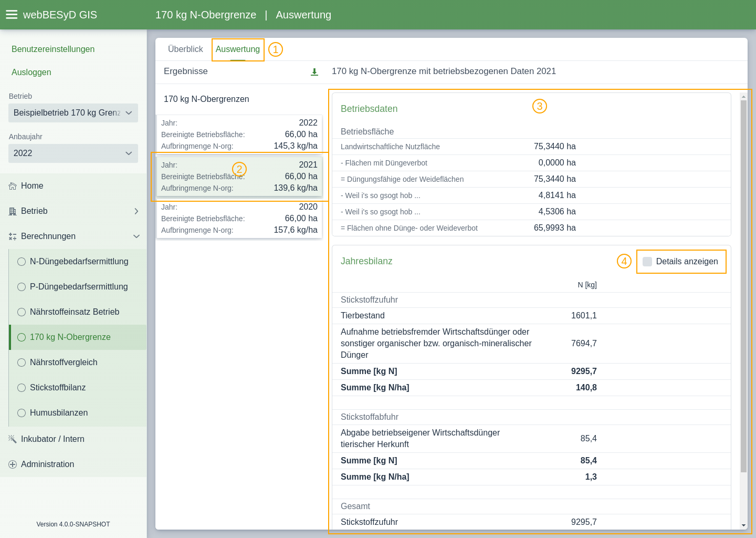The height and width of the screenshot is (538, 756).
Task: Click the Benutzereinstellungen link
Action: (x=53, y=49)
